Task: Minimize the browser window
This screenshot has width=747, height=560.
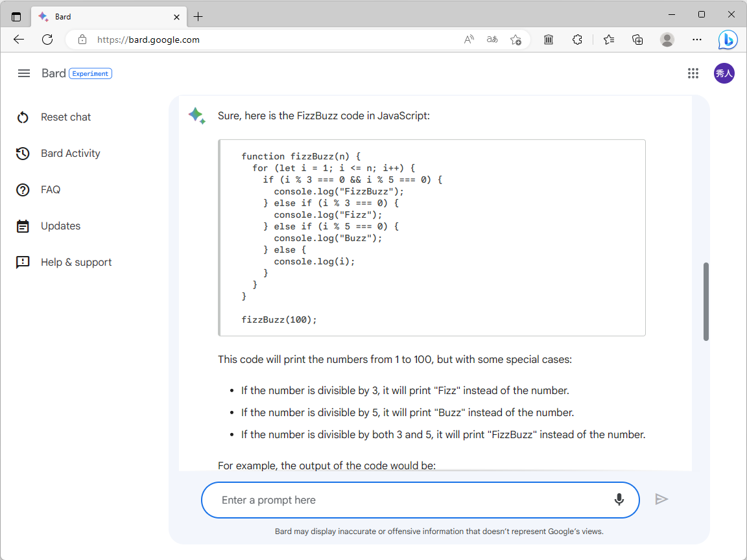Action: point(672,15)
